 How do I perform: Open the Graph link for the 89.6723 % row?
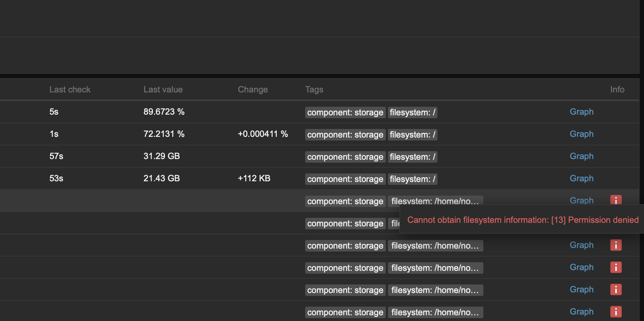click(581, 112)
